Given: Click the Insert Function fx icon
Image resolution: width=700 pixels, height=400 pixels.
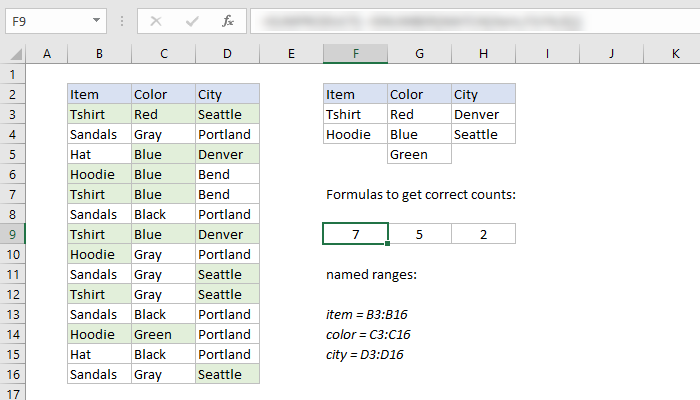Looking at the screenshot, I should point(227,19).
